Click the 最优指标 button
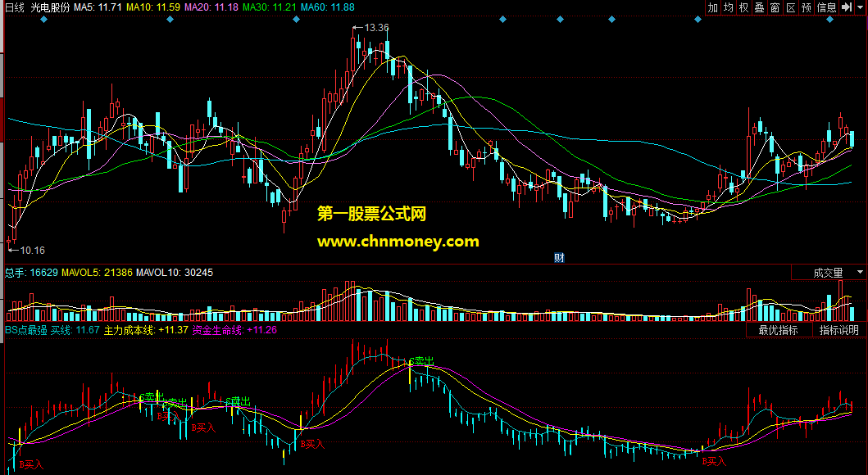This screenshot has height=475, width=868. (778, 330)
